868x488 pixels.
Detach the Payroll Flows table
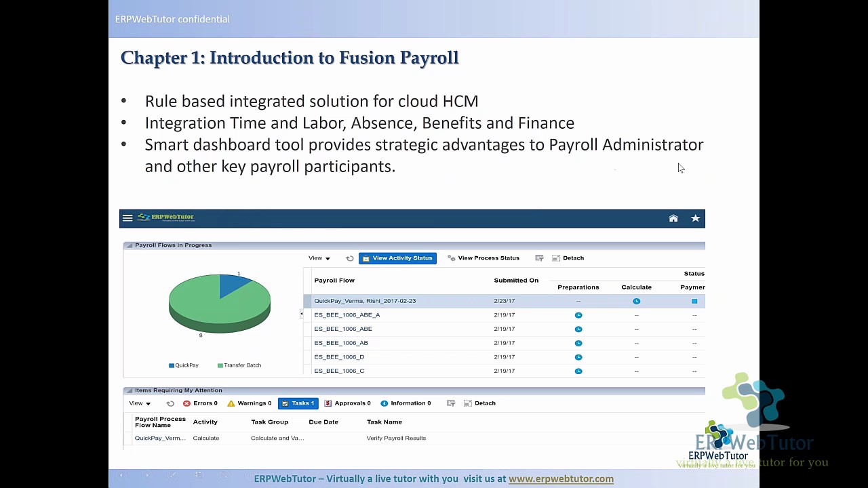(568, 258)
